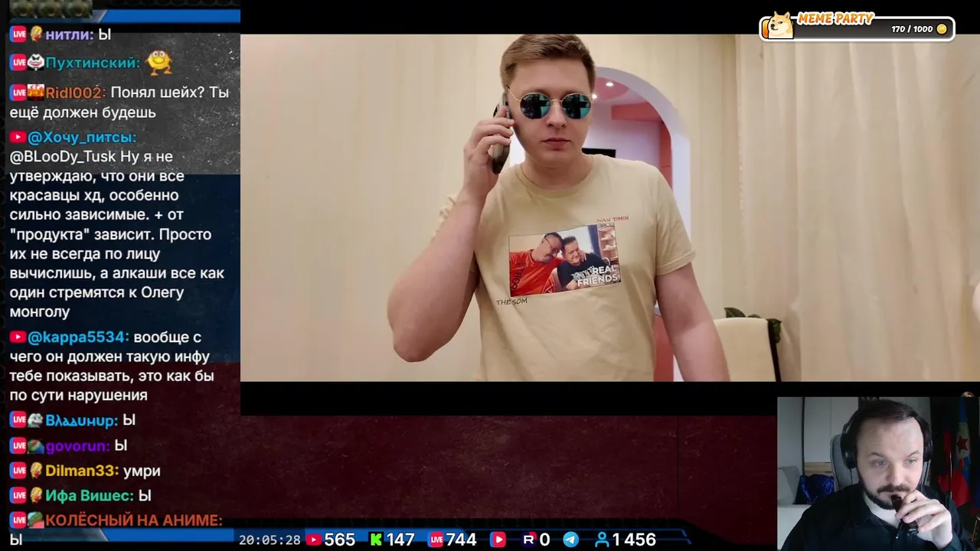Click the yellow smiley emote in Пухтинский's message
The height and width of the screenshot is (551, 980).
tap(158, 62)
